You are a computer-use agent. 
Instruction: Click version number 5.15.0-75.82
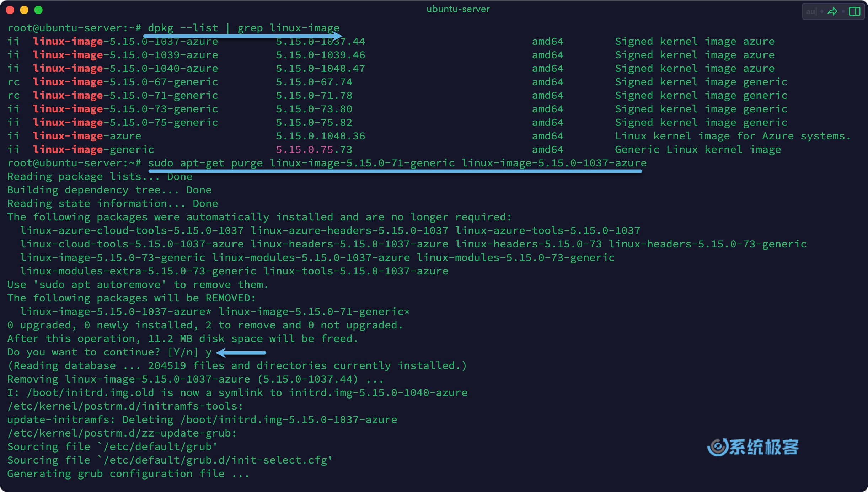tap(314, 123)
